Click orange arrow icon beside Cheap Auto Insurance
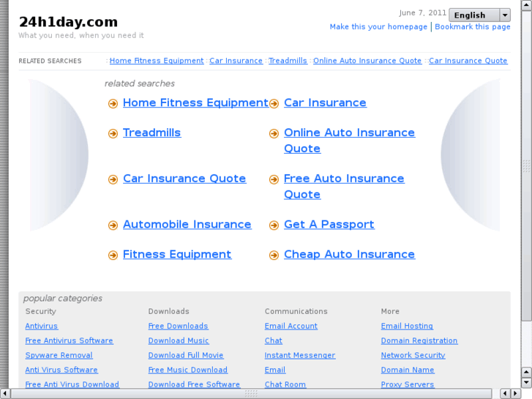The height and width of the screenshot is (399, 532). point(274,255)
